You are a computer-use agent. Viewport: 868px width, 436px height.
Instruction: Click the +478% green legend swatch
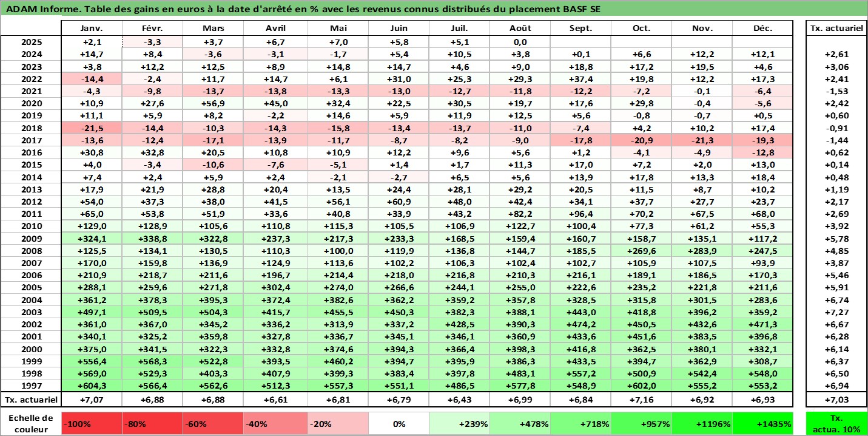[520, 424]
